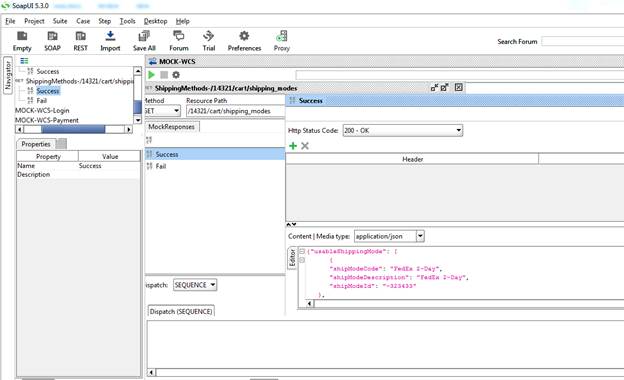Screen dimensions: 624x380
Task: Click the Value column heading
Action: click(110, 156)
